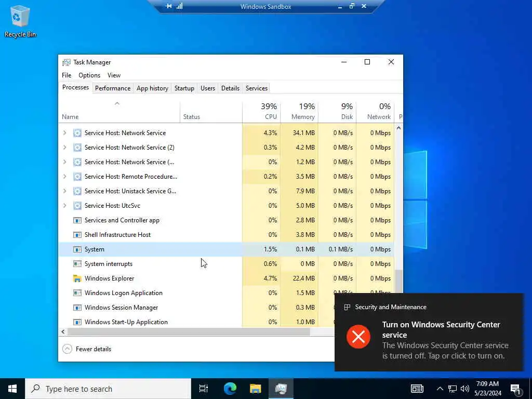
Task: Click the icon next to System process
Action: [x=77, y=249]
